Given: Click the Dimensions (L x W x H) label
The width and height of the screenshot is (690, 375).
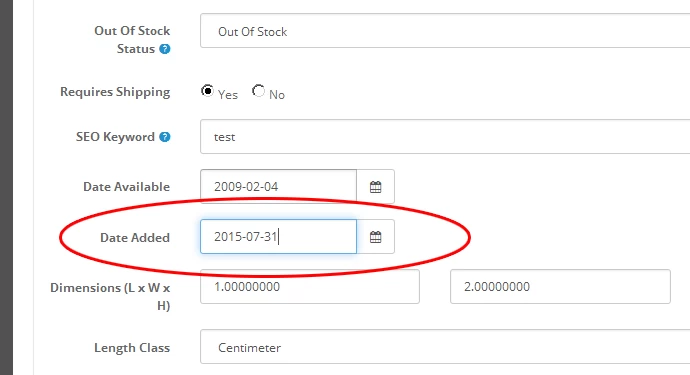Looking at the screenshot, I should pyautogui.click(x=110, y=296).
